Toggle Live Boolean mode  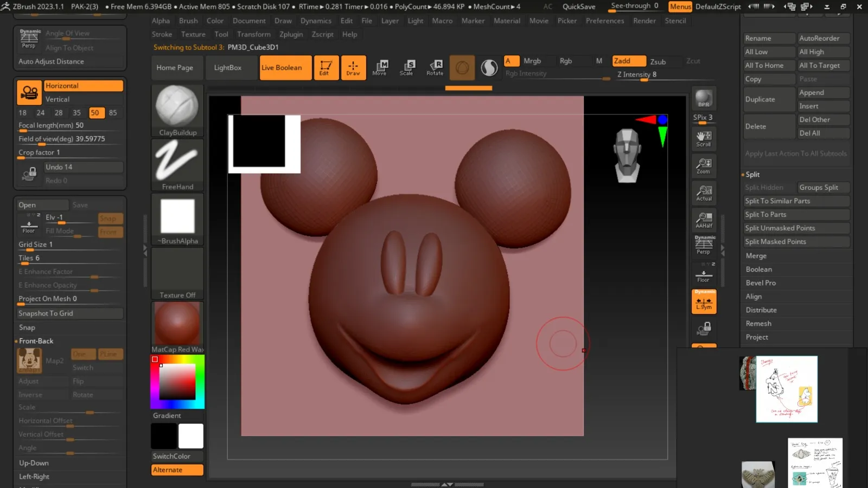tap(285, 67)
